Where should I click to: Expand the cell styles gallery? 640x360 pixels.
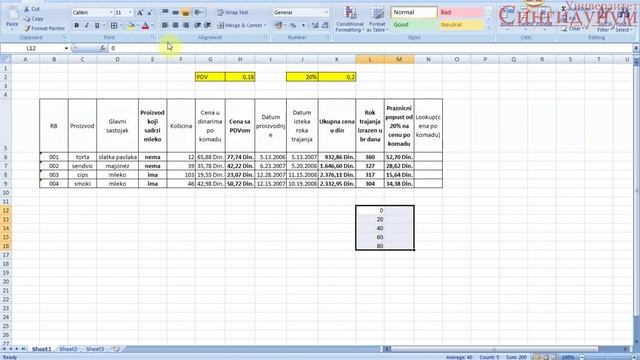pyautogui.click(x=489, y=28)
